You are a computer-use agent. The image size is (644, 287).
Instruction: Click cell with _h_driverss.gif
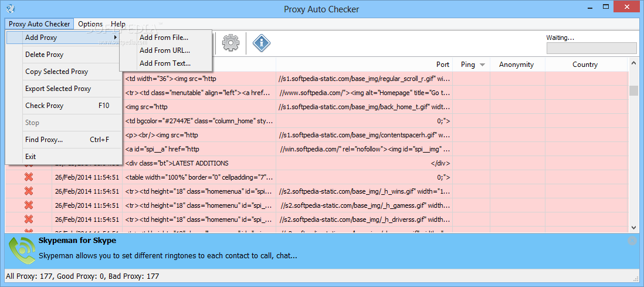[x=364, y=219]
